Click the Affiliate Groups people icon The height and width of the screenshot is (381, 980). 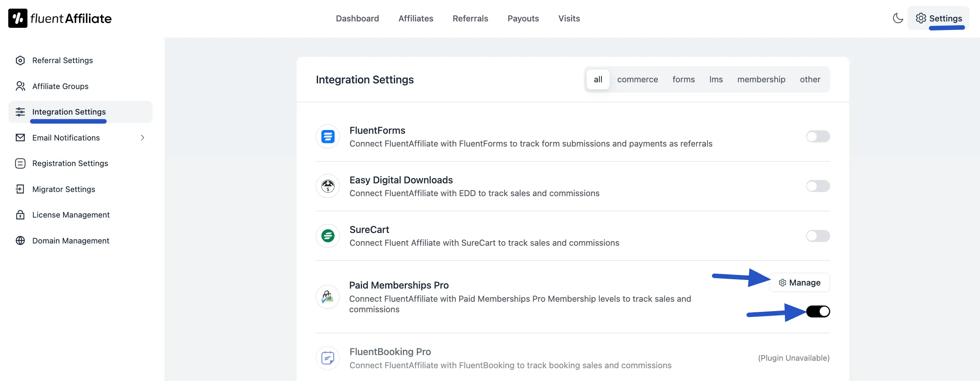(20, 86)
